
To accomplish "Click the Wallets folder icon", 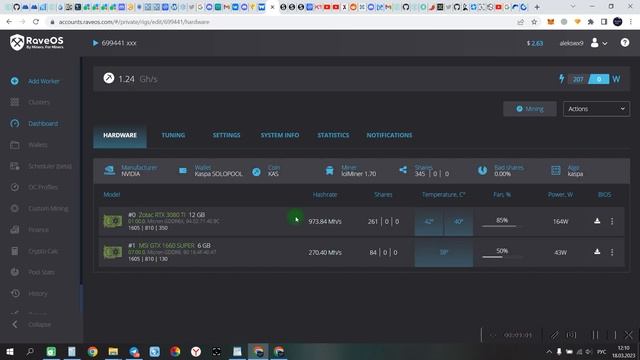I will [x=15, y=144].
